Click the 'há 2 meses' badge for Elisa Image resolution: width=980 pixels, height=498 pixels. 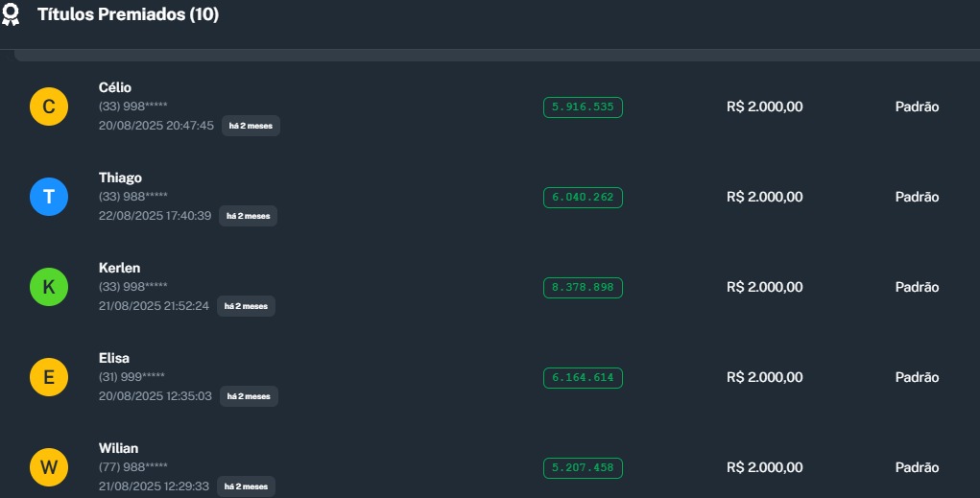[249, 396]
